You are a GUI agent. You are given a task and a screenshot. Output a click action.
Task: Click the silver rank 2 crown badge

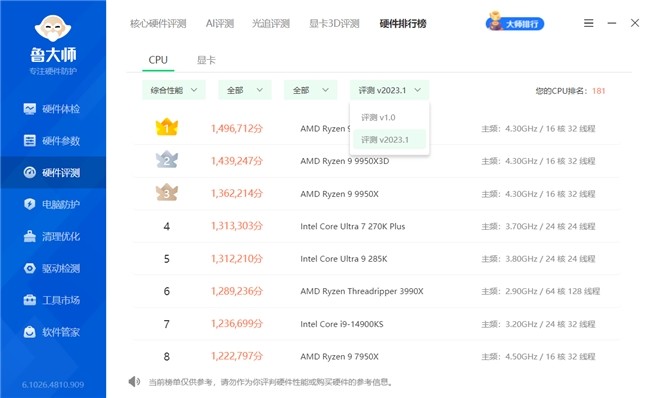tap(167, 160)
